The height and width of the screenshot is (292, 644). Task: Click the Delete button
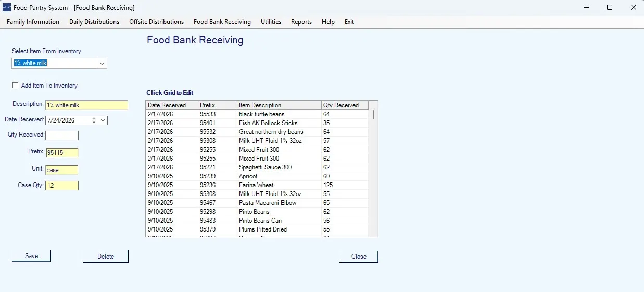point(106,256)
